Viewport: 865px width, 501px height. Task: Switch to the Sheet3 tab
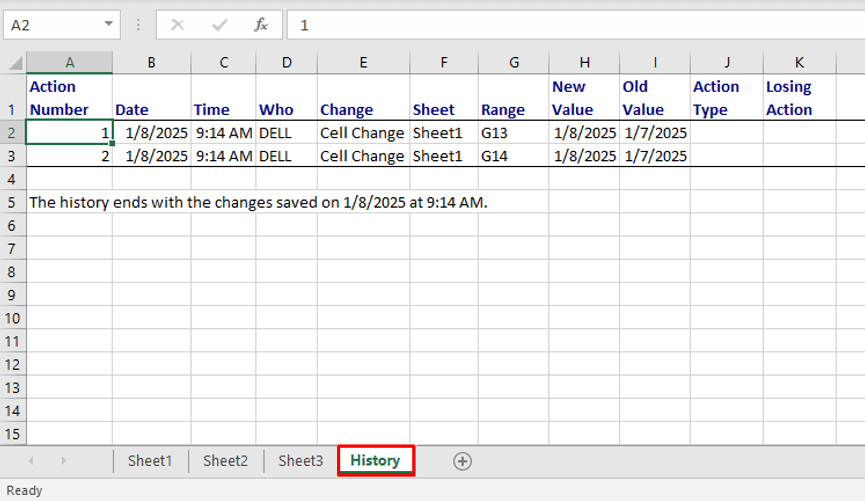pyautogui.click(x=301, y=461)
